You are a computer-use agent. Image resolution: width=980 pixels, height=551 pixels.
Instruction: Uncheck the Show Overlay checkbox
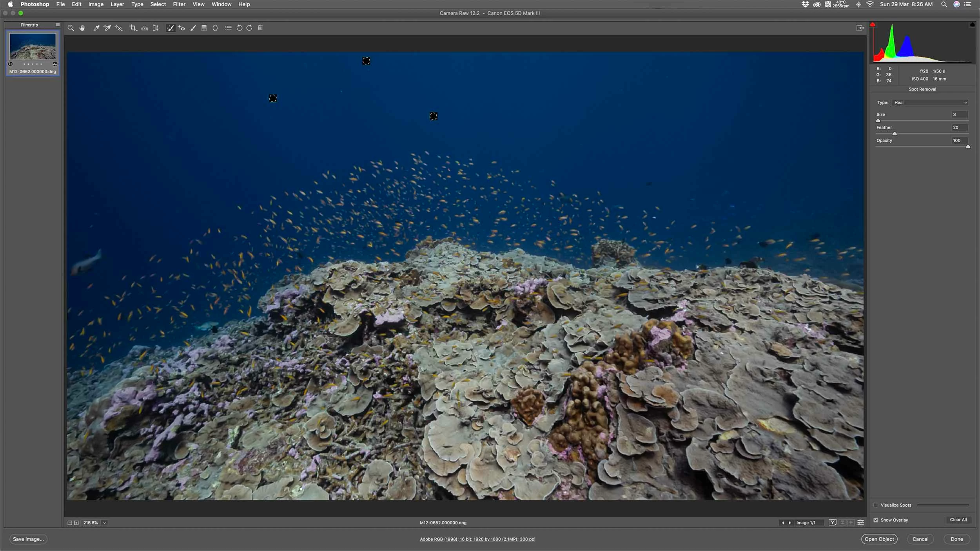876,520
